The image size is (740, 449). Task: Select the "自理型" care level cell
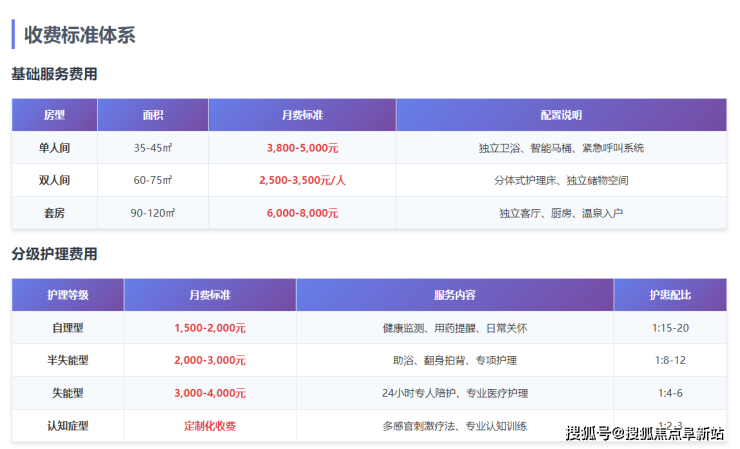point(68,328)
